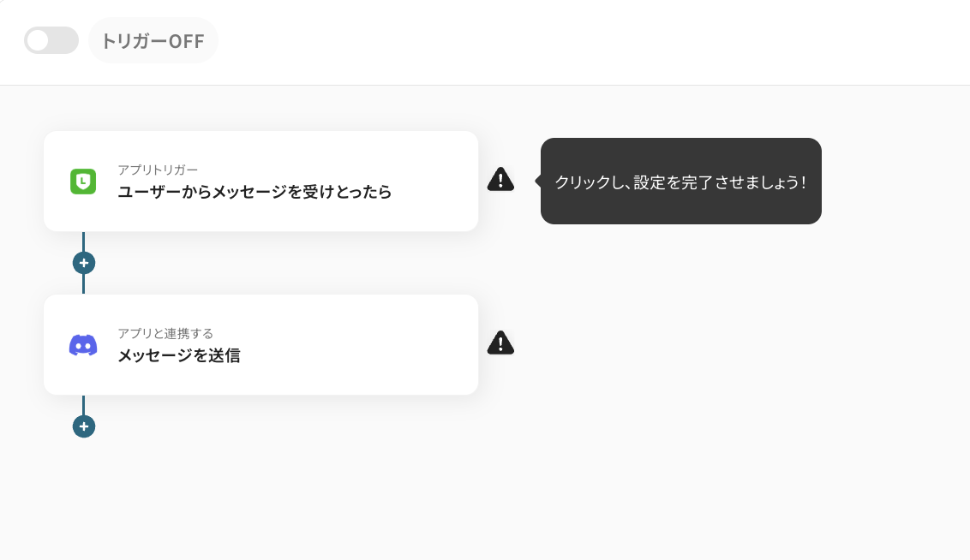970x560 pixels.
Task: Select the トリガーOFF label
Action: (153, 40)
